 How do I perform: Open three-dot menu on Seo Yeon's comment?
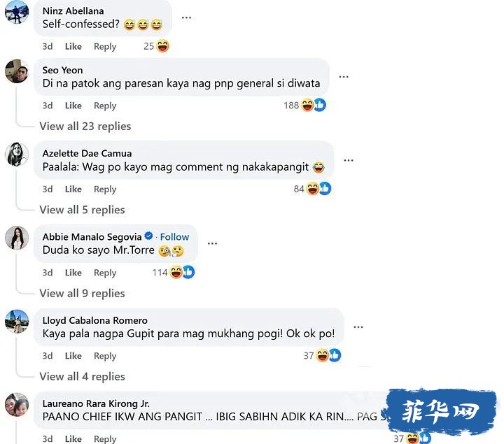click(x=344, y=77)
